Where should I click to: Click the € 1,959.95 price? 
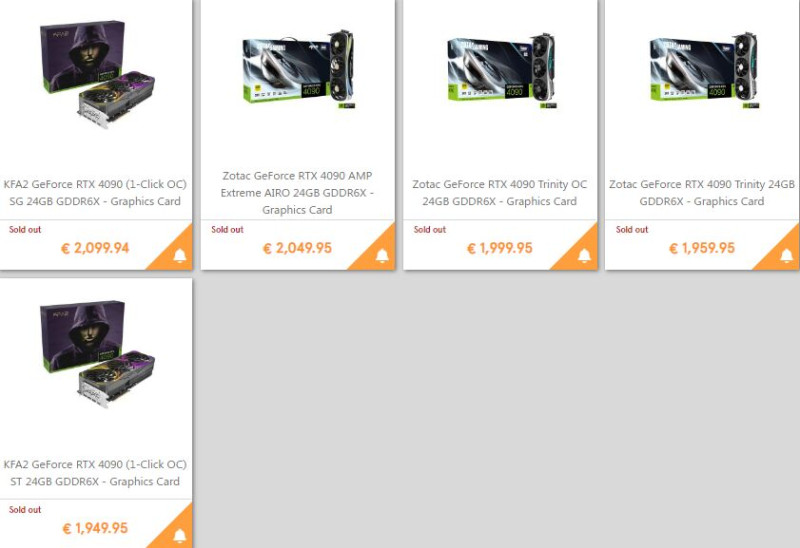coord(702,248)
